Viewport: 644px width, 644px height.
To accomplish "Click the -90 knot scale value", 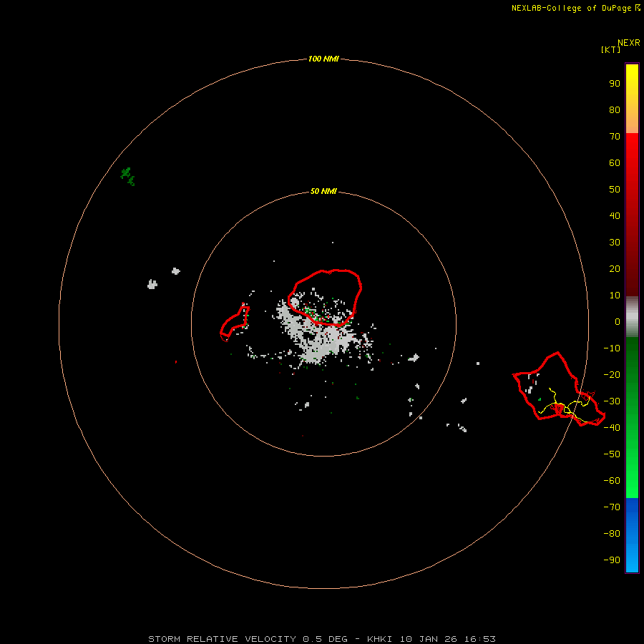I will 612,560.
